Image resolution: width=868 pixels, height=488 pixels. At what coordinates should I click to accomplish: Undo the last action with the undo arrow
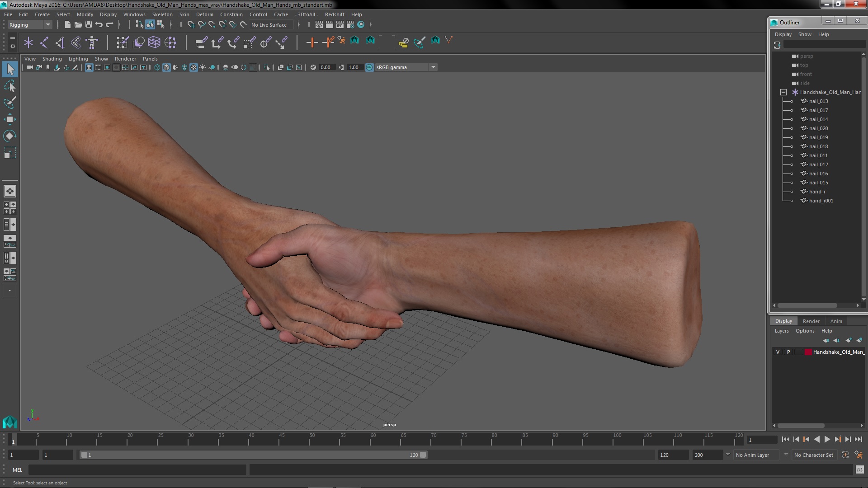click(x=99, y=24)
